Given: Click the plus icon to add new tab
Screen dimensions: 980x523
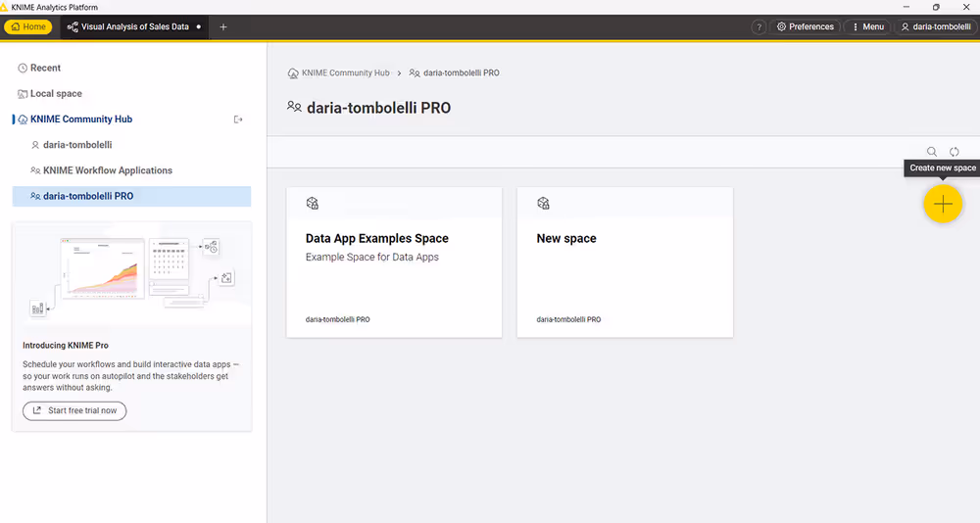Looking at the screenshot, I should pyautogui.click(x=223, y=27).
